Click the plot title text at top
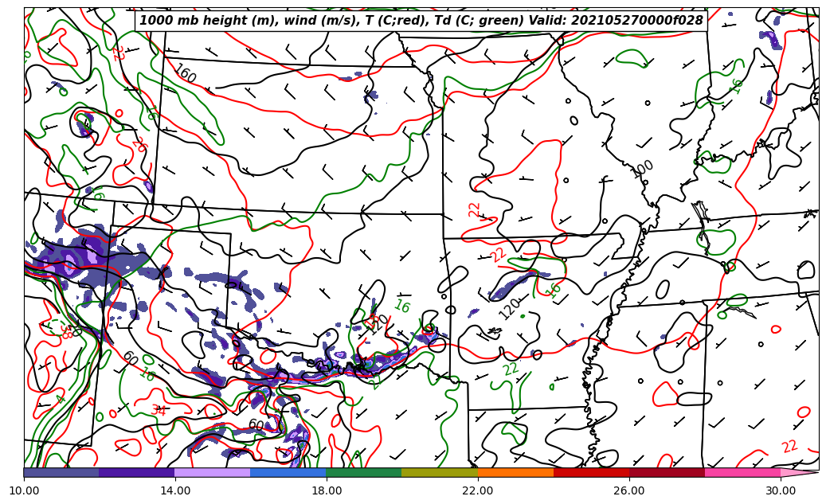This screenshot has height=504, width=826. click(421, 21)
